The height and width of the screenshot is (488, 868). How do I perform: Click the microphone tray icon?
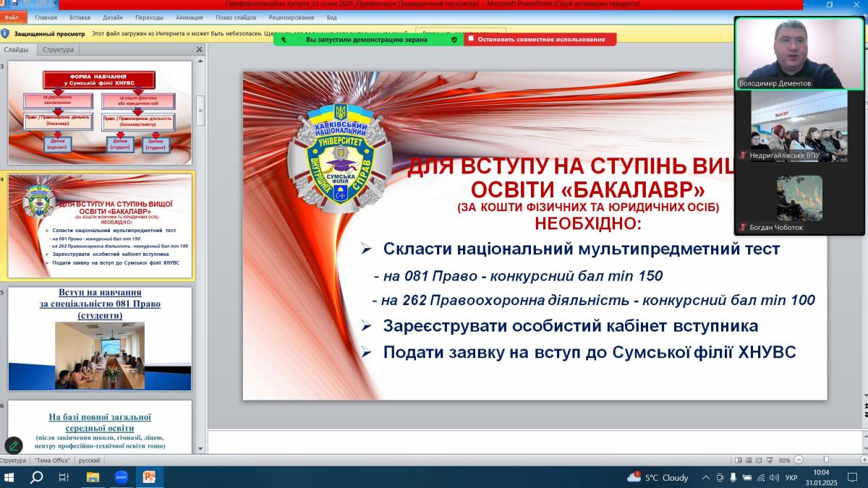pyautogui.click(x=733, y=477)
